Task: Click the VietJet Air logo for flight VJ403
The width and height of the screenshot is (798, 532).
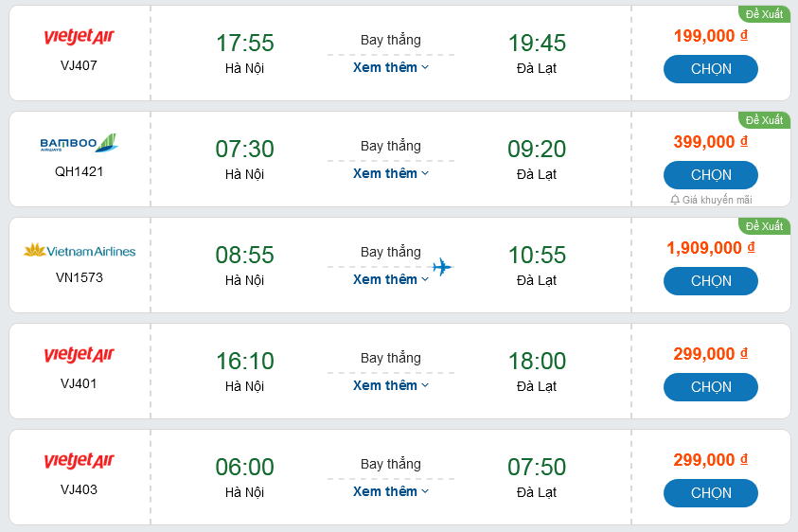Action: (79, 461)
